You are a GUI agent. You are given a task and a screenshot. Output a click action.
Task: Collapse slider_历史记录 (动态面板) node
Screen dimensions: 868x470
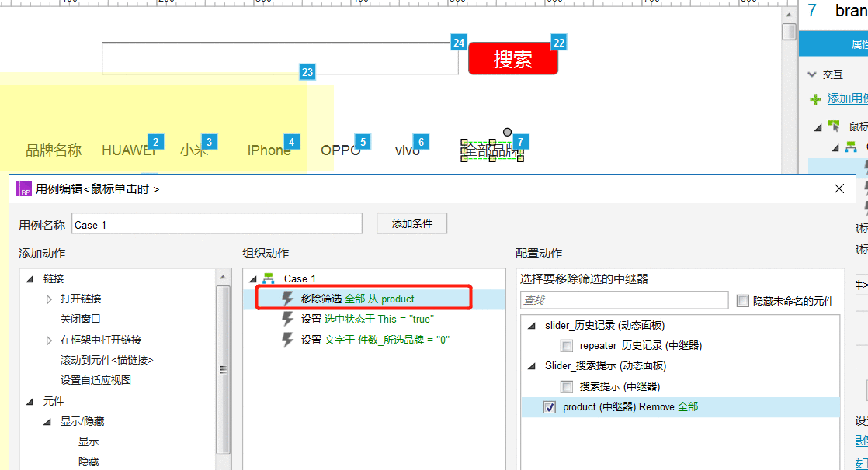(x=531, y=327)
